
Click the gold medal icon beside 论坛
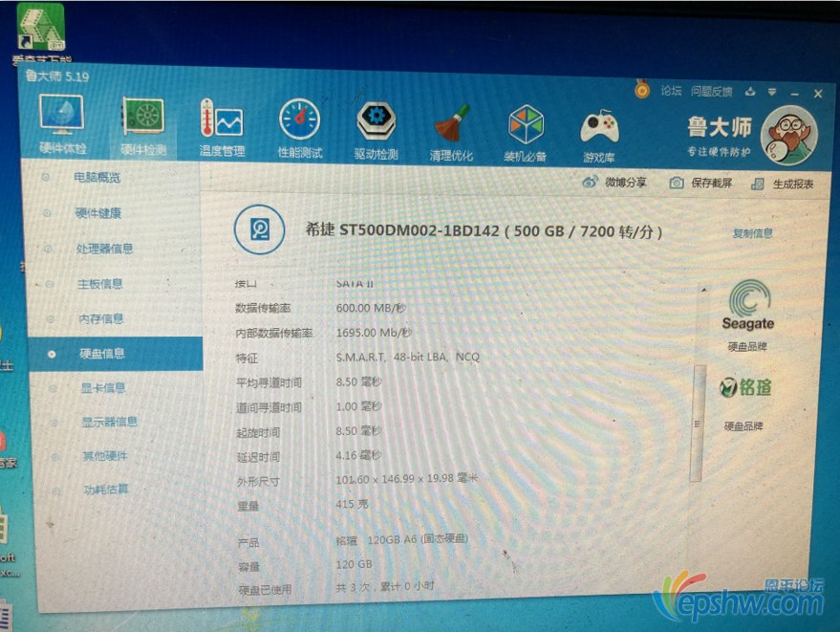click(x=642, y=89)
